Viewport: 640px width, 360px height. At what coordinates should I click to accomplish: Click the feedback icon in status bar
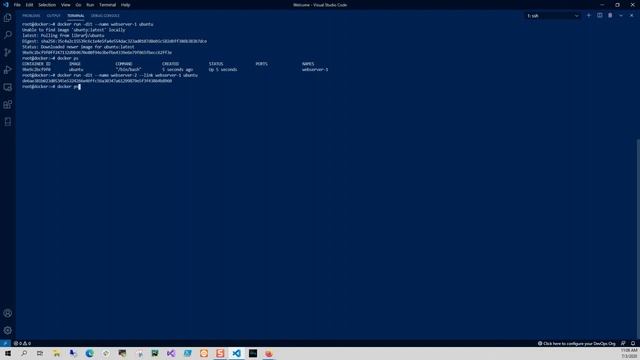[x=623, y=343]
